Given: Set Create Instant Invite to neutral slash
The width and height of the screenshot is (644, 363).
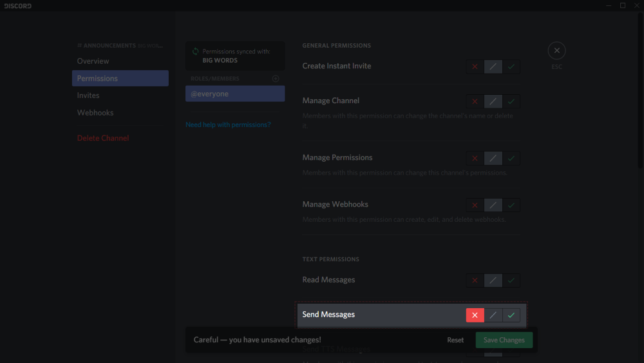Looking at the screenshot, I should (x=493, y=66).
